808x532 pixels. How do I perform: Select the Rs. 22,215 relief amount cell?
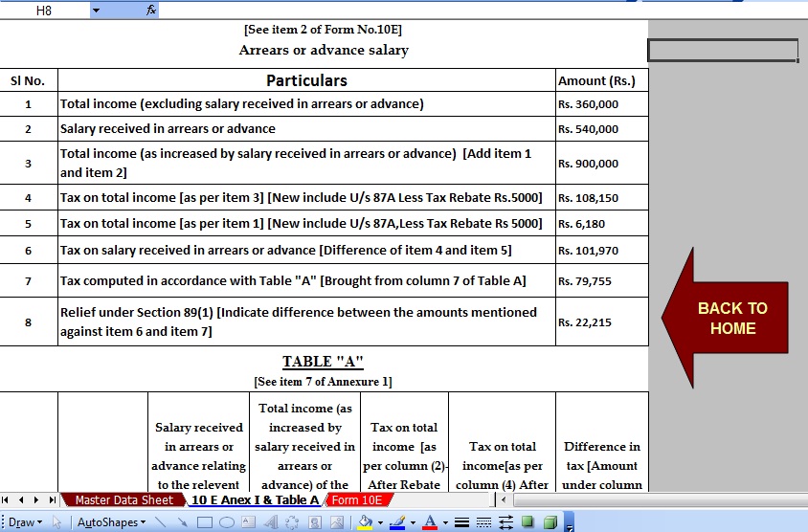tap(602, 321)
